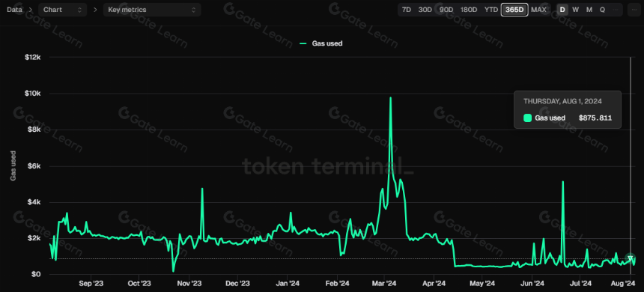Viewport: 644px width, 292px height.
Task: Select the 365D time range
Action: pos(514,10)
